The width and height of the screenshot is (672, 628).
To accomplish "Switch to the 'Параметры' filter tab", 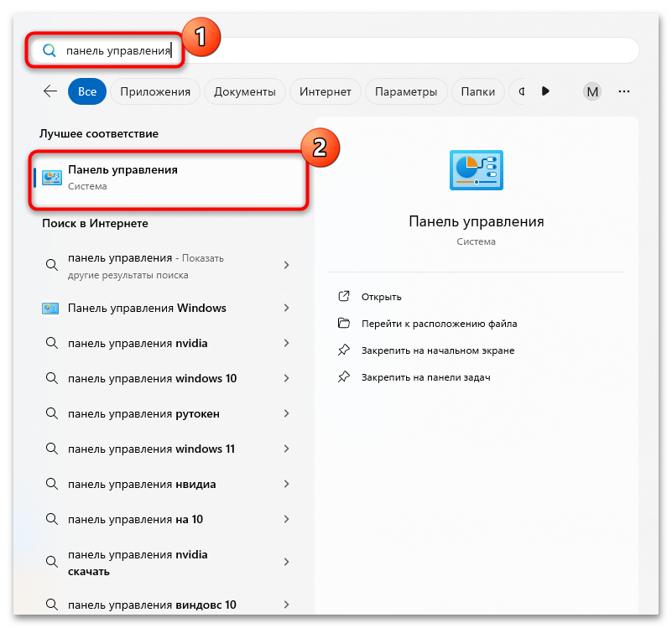I will pyautogui.click(x=406, y=91).
